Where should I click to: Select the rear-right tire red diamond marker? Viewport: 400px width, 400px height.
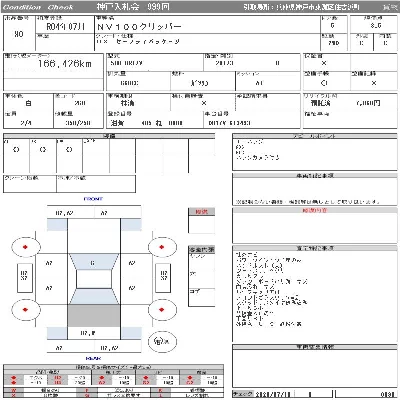[162, 310]
